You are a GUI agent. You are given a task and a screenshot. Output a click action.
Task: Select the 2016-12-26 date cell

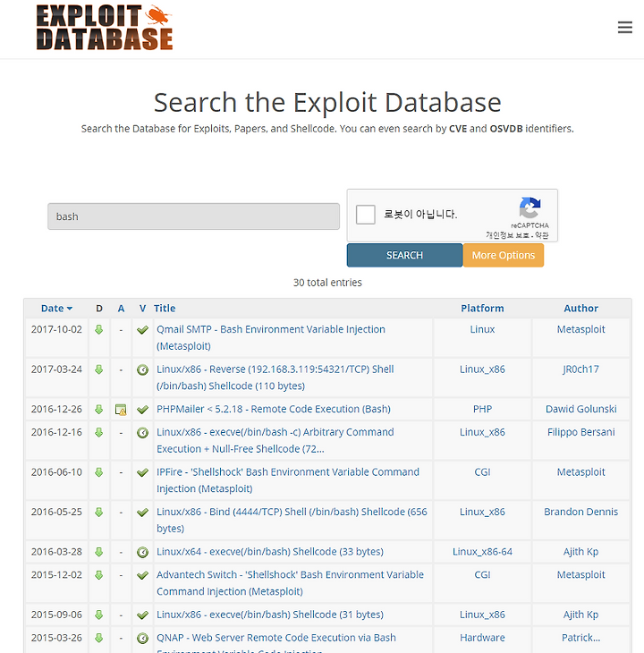point(56,409)
